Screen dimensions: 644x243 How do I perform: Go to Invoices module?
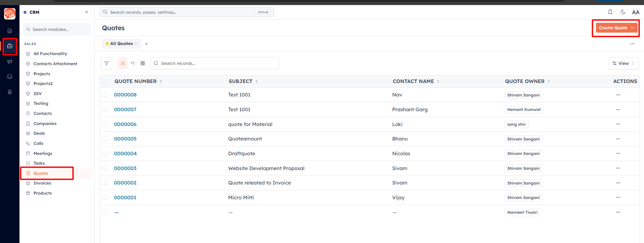pyautogui.click(x=42, y=183)
